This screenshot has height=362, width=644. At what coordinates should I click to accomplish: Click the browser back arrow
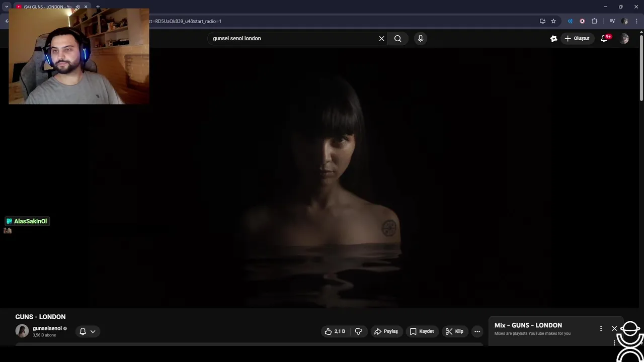tap(7, 21)
